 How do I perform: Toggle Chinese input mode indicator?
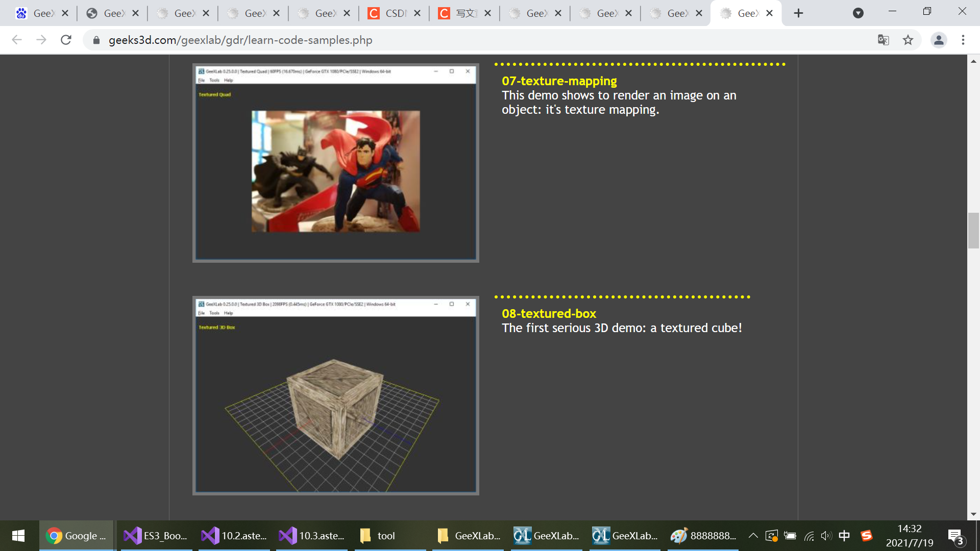click(844, 536)
